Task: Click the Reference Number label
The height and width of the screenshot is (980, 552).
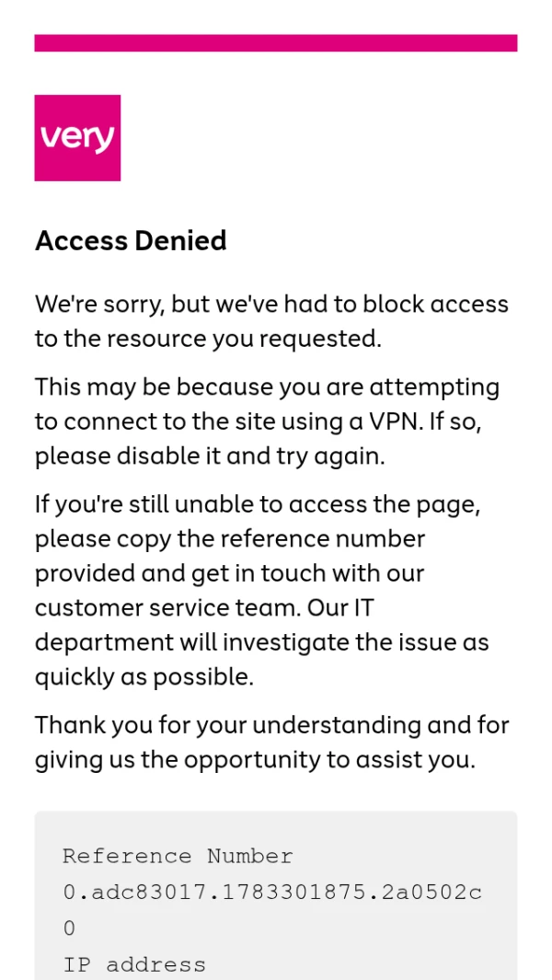Action: 178,857
